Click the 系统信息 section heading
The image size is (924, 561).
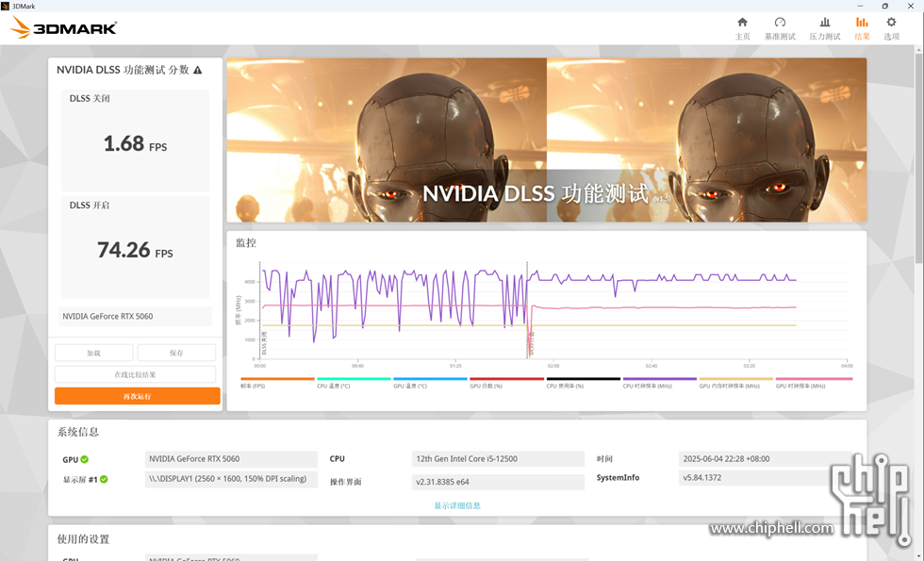pyautogui.click(x=77, y=432)
